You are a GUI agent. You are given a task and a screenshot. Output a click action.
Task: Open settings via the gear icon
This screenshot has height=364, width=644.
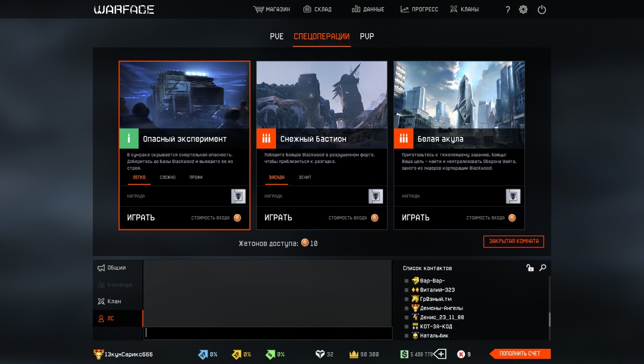click(x=523, y=9)
